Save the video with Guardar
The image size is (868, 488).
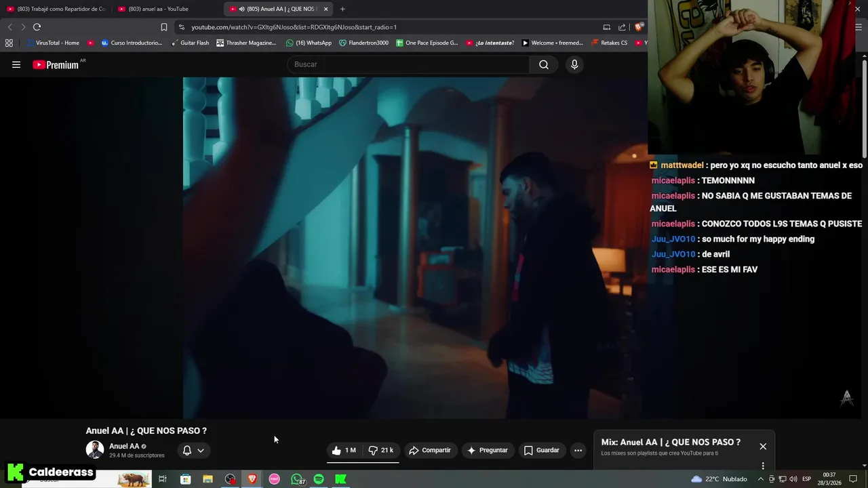pyautogui.click(x=542, y=450)
